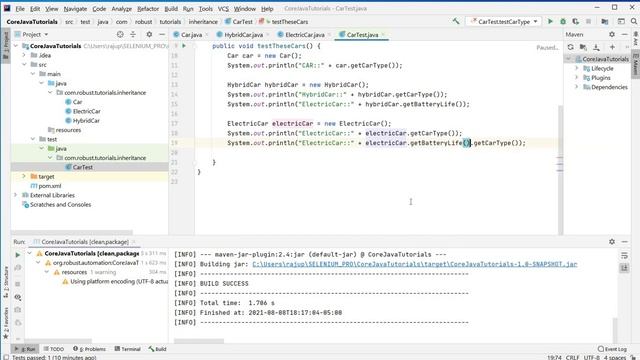Toggle the Structure side tab

tap(6, 282)
